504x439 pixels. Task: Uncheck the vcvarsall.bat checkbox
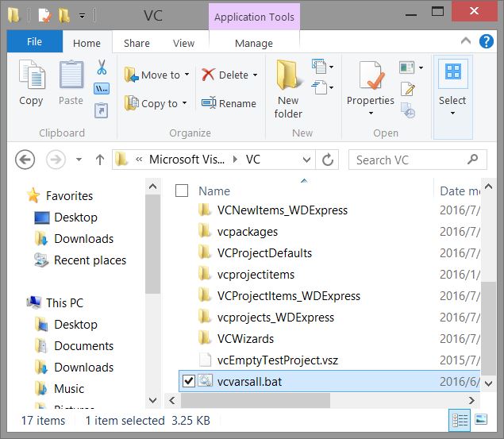click(188, 381)
